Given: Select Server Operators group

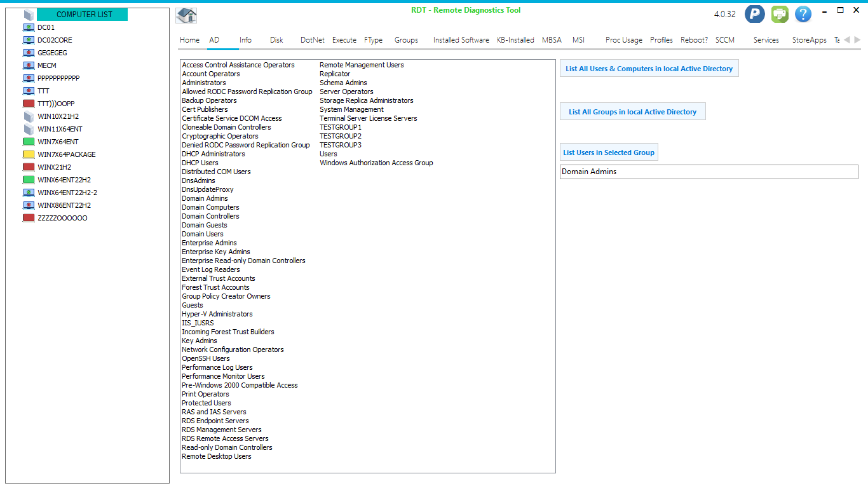Looking at the screenshot, I should [346, 91].
